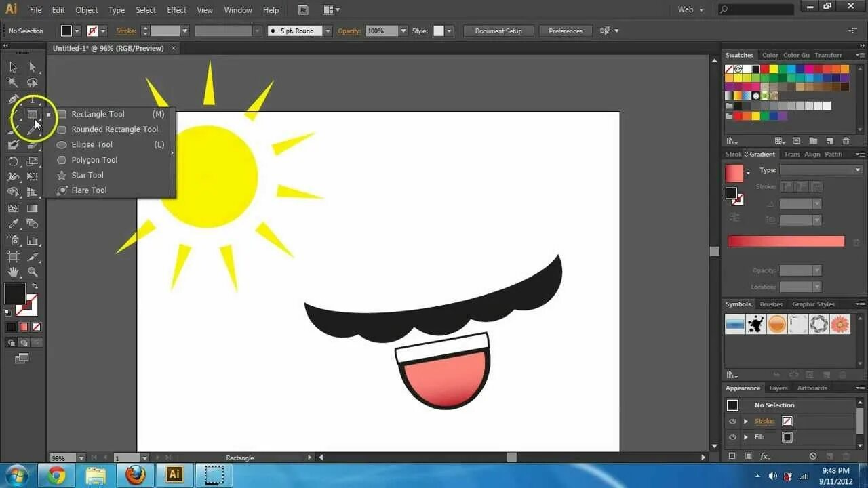Click the Preferences button
868x488 pixels.
point(565,31)
